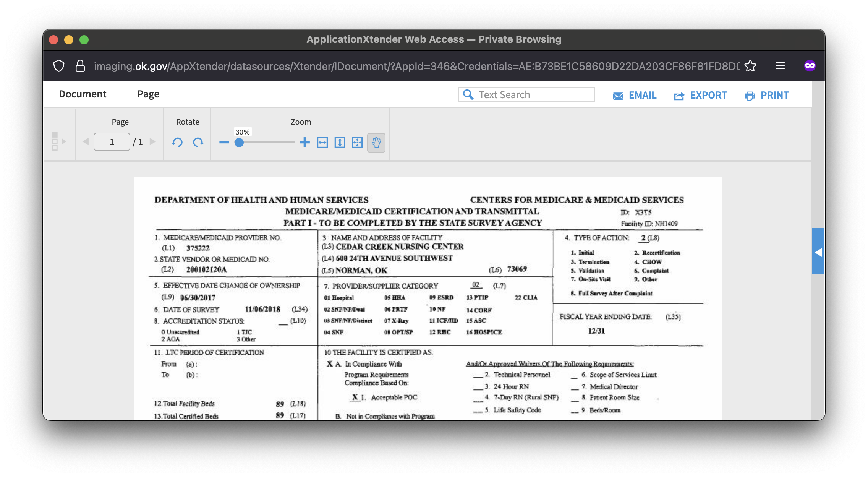Click the page number field

pyautogui.click(x=112, y=142)
